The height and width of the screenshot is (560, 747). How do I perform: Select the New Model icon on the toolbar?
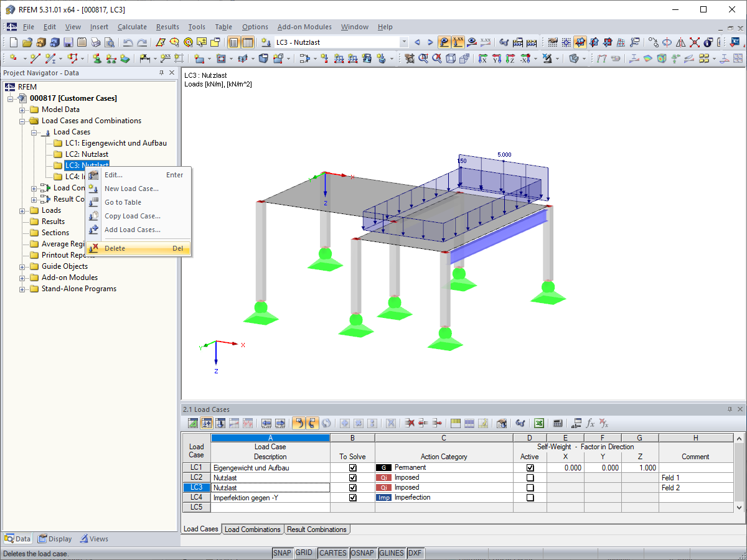tap(14, 42)
